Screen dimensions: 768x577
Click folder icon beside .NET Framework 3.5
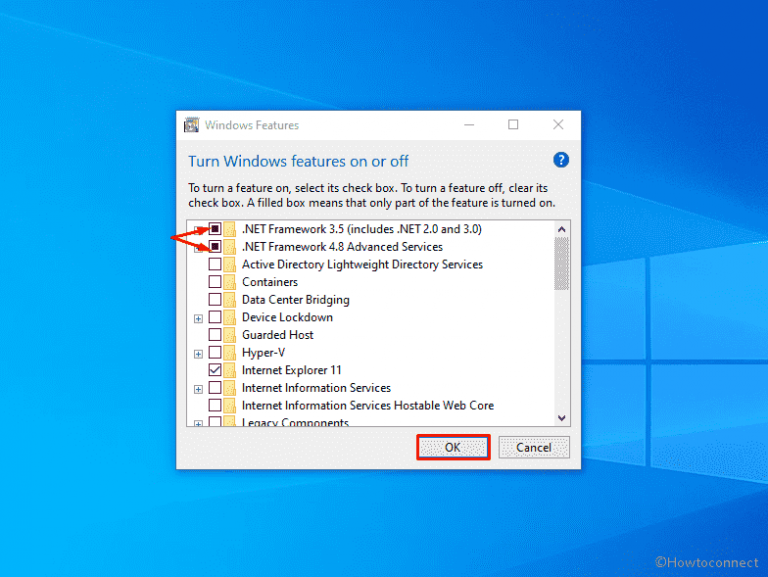coord(230,229)
